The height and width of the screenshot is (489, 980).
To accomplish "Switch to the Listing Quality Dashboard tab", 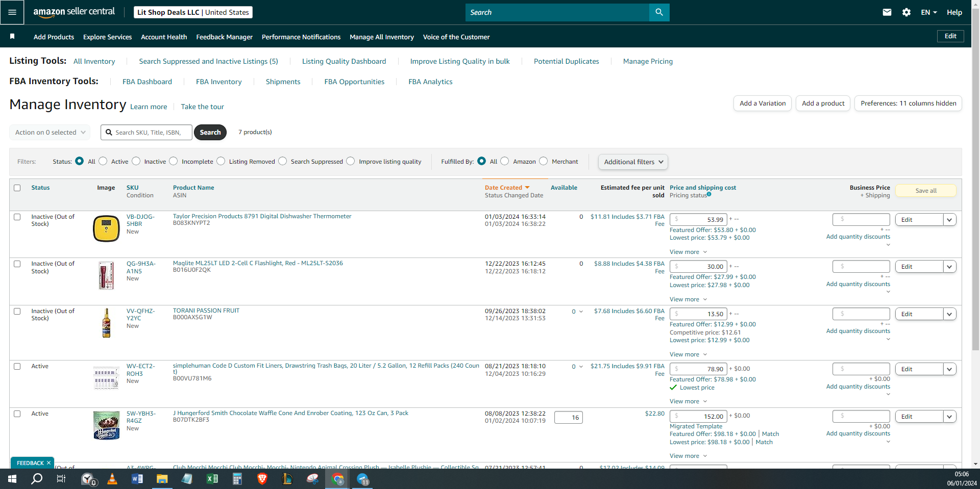I will (344, 61).
